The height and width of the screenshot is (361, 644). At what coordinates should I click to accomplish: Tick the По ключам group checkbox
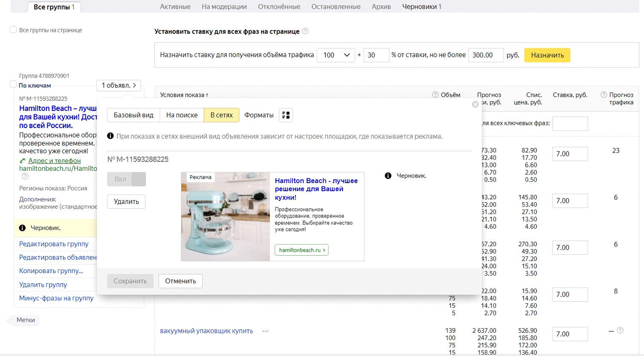[x=13, y=84]
